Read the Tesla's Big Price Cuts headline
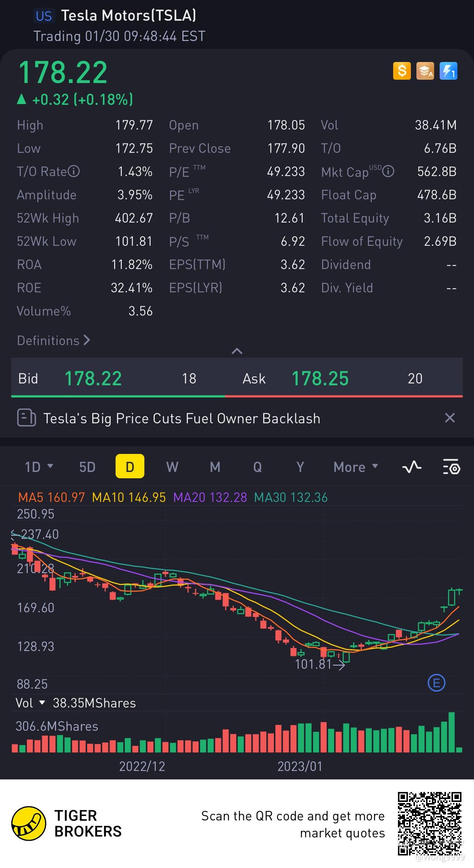This screenshot has width=474, height=868. tap(182, 418)
